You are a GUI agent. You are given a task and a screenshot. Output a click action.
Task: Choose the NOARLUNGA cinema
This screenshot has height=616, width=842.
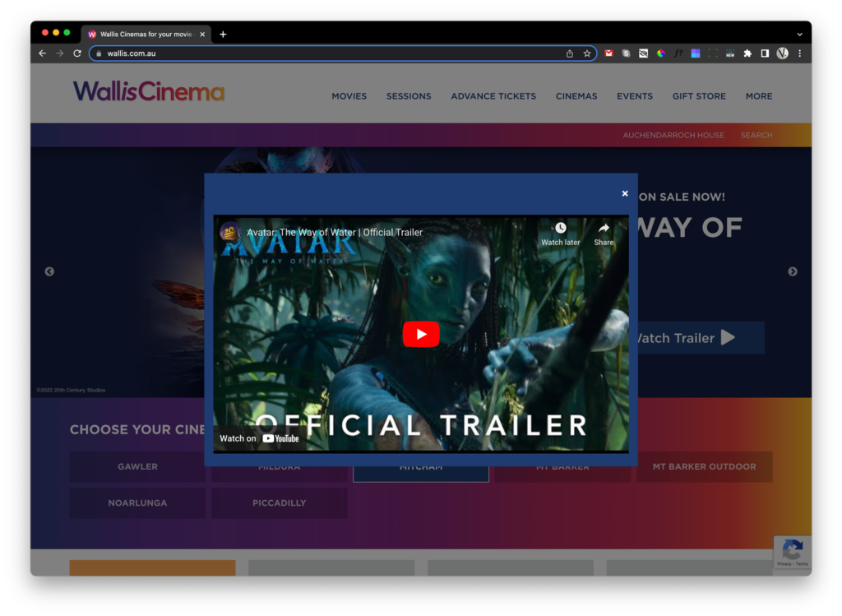137,503
